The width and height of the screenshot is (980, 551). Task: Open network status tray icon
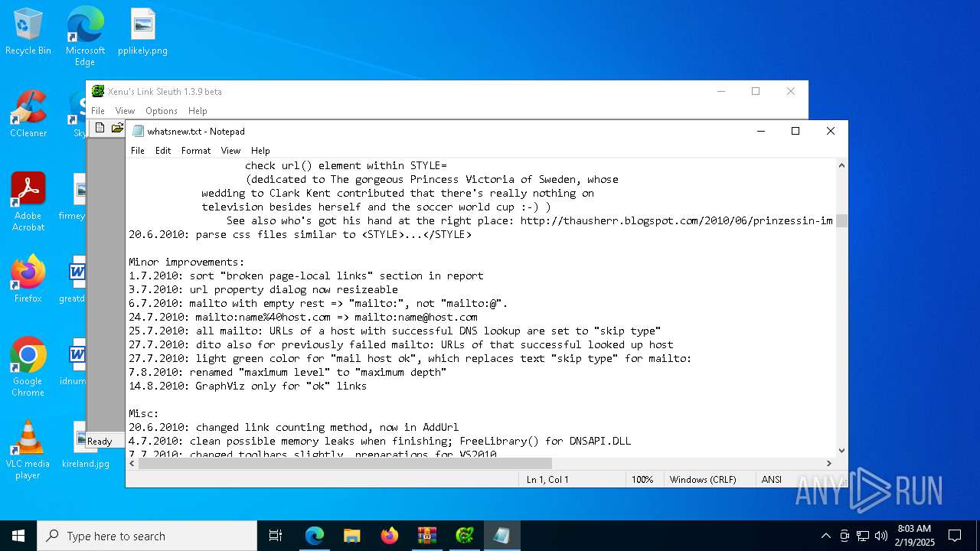[863, 536]
